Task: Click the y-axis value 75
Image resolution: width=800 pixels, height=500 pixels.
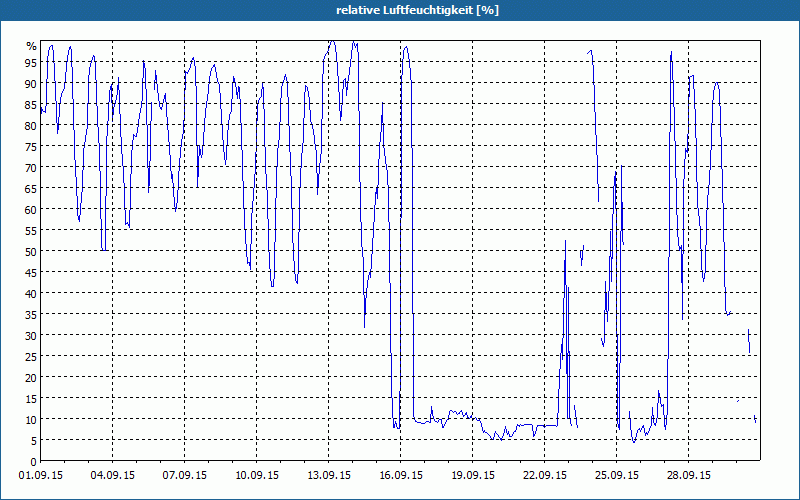Action: (x=31, y=146)
